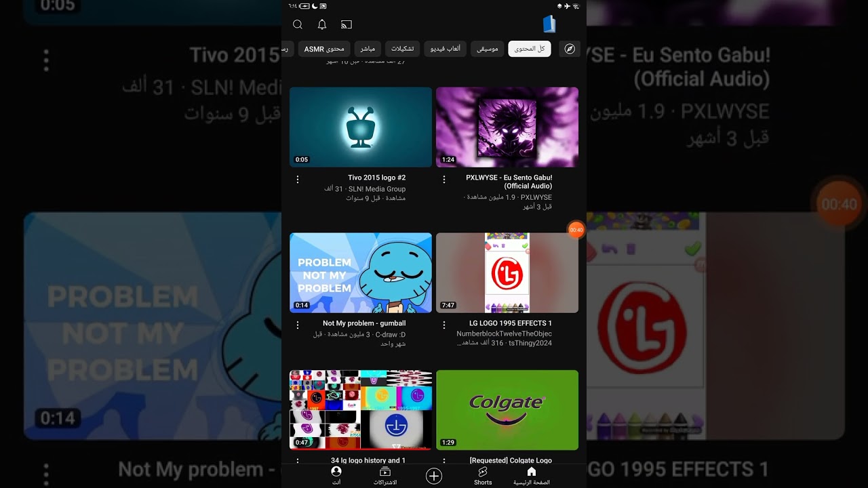Open the notifications bell
Image resolution: width=868 pixels, height=488 pixels.
click(x=322, y=24)
